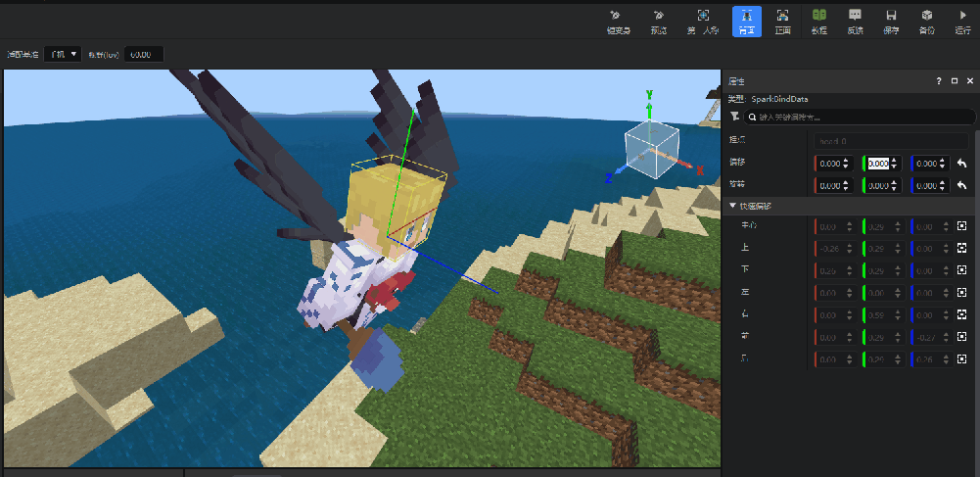Adjust the 偏移 offset Y green stepper

point(894,164)
